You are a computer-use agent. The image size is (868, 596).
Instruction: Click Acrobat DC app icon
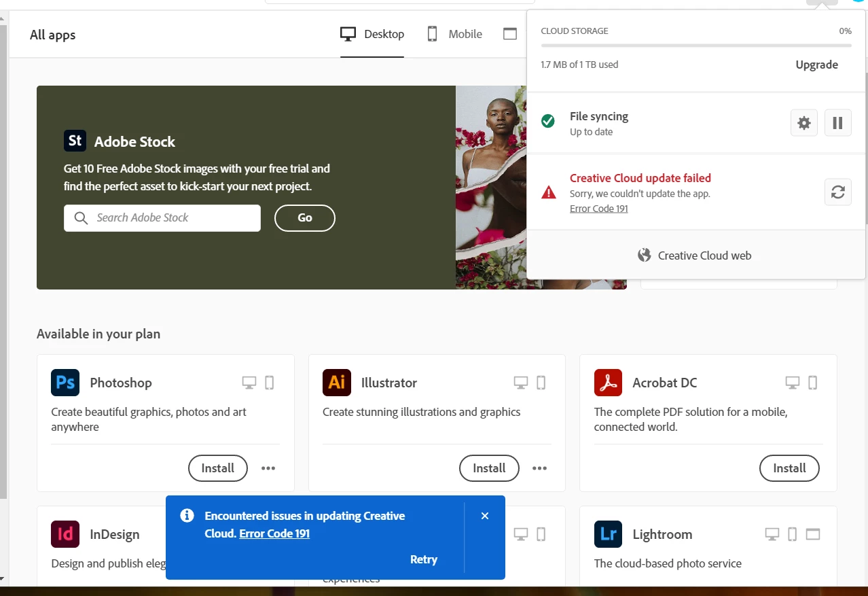(x=609, y=383)
